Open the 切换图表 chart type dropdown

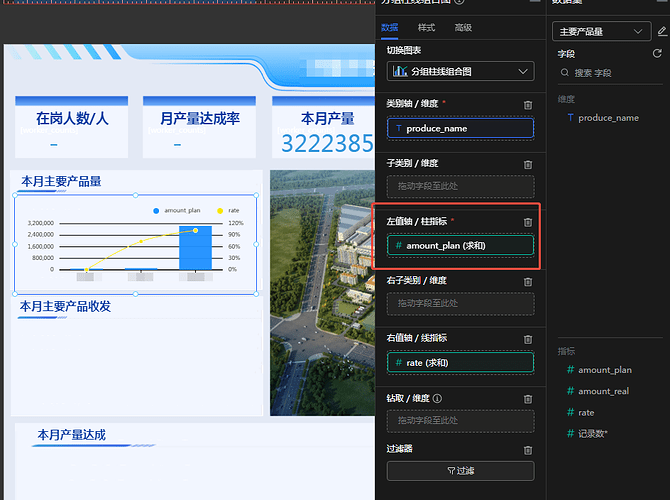(x=460, y=72)
